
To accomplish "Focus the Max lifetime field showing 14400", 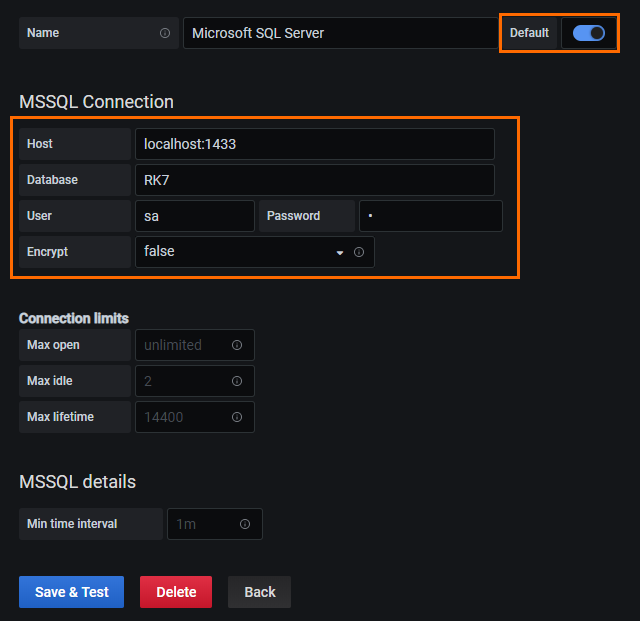I will click(195, 417).
